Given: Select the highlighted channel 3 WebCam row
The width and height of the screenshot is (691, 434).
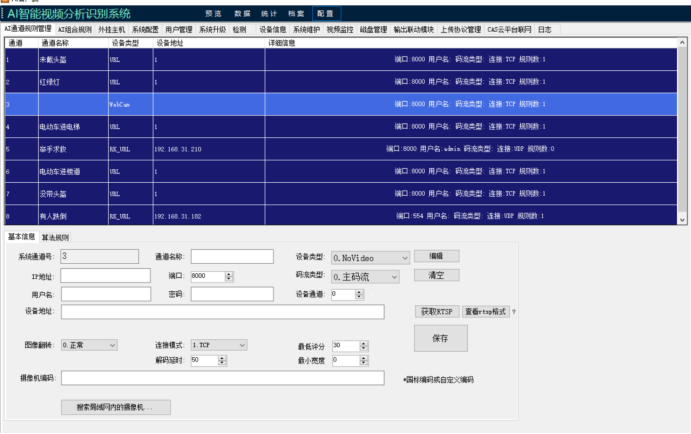Looking at the screenshot, I should pyautogui.click(x=341, y=104).
